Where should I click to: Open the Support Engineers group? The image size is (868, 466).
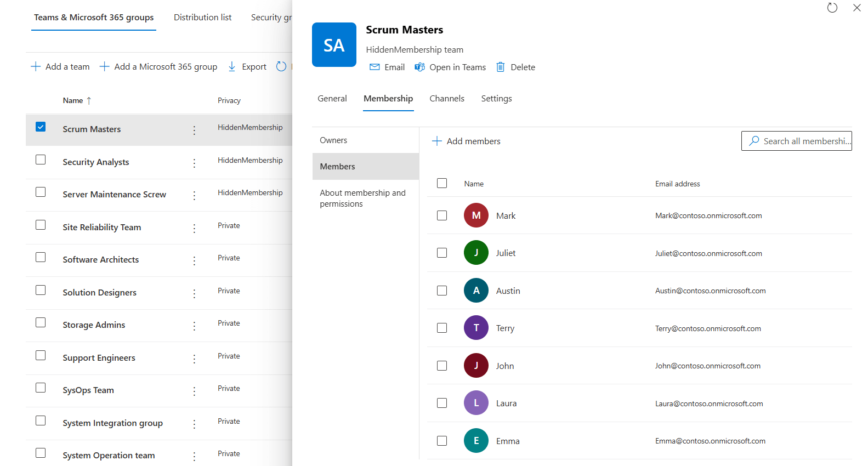tap(99, 358)
